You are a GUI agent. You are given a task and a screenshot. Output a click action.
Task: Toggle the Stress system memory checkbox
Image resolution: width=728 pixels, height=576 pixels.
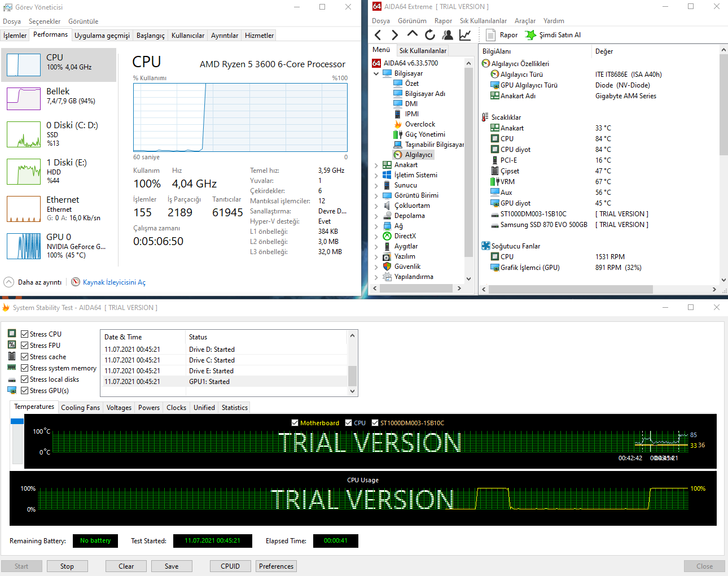[x=25, y=368]
